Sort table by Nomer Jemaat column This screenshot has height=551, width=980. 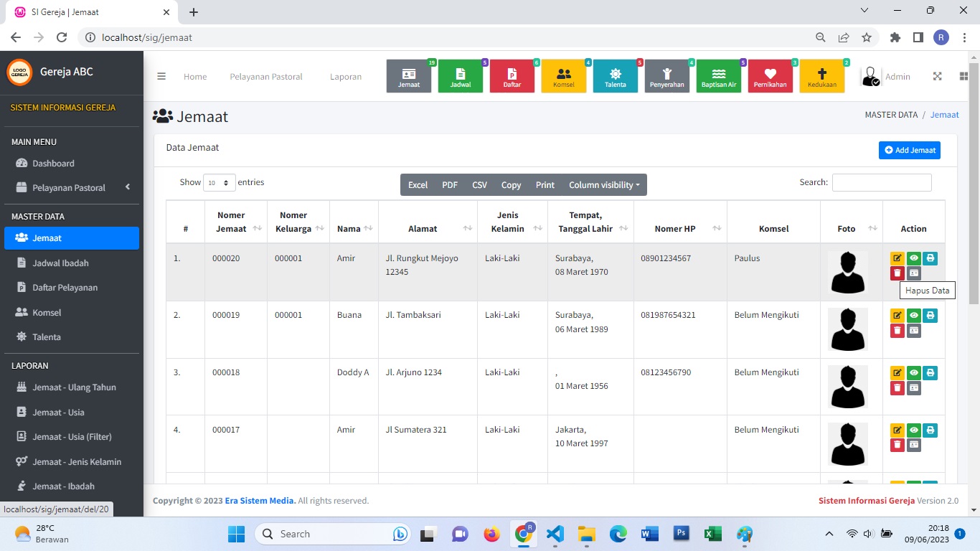232,222
